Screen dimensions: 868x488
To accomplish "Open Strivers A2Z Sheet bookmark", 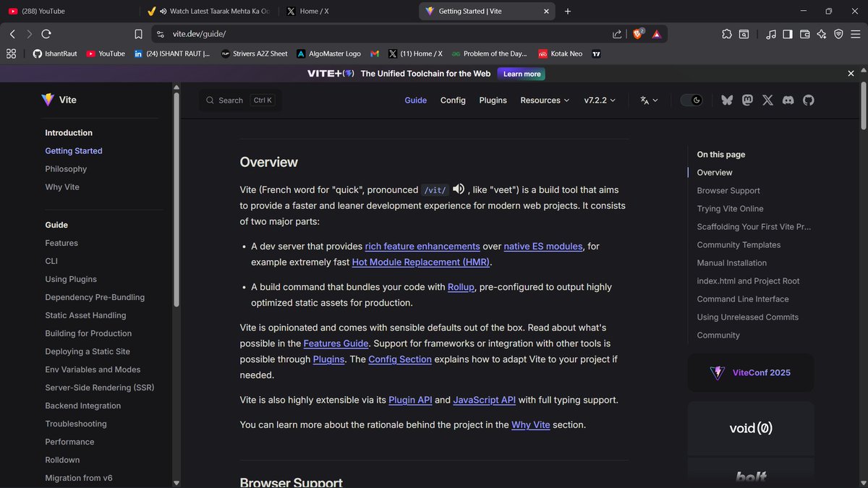I will pos(254,53).
